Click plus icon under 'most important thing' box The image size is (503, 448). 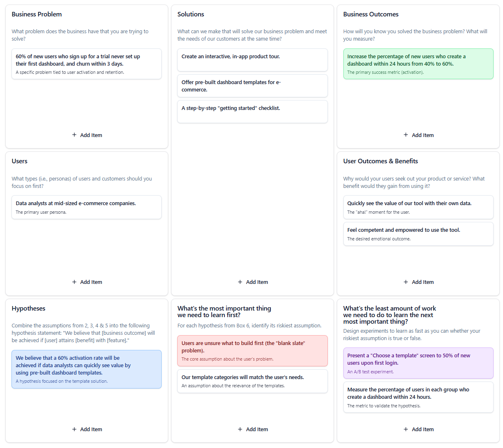click(x=240, y=429)
